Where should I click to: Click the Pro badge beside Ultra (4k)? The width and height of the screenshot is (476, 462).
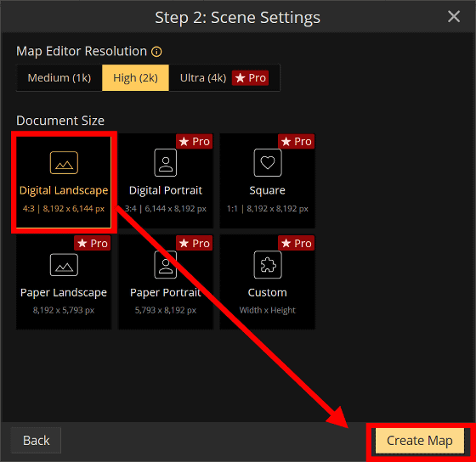[x=251, y=78]
